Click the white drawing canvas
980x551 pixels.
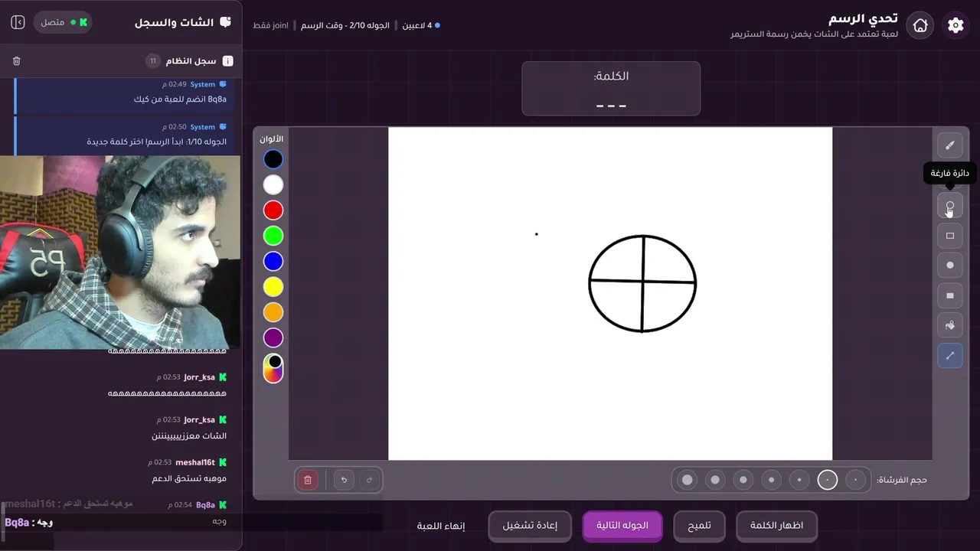pos(610,294)
